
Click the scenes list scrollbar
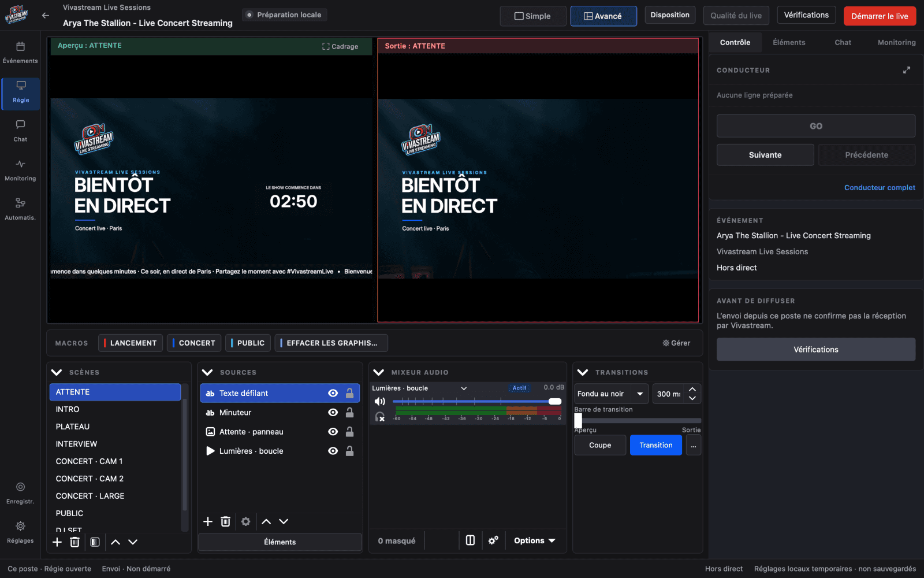coord(185,455)
